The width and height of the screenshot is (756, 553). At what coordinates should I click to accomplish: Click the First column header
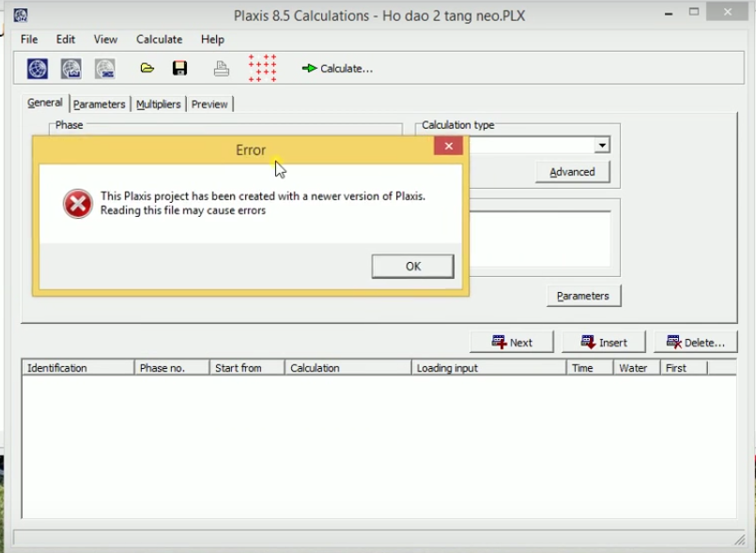point(683,368)
